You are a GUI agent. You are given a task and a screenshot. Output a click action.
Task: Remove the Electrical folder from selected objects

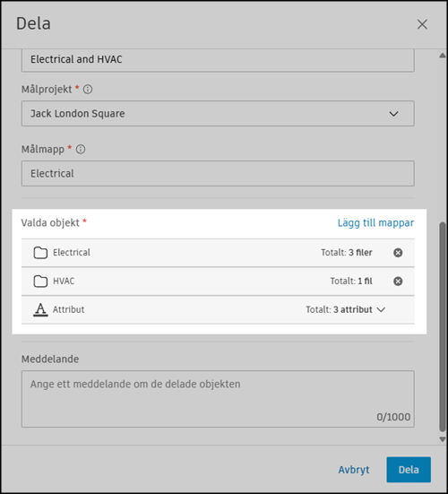[x=398, y=252]
